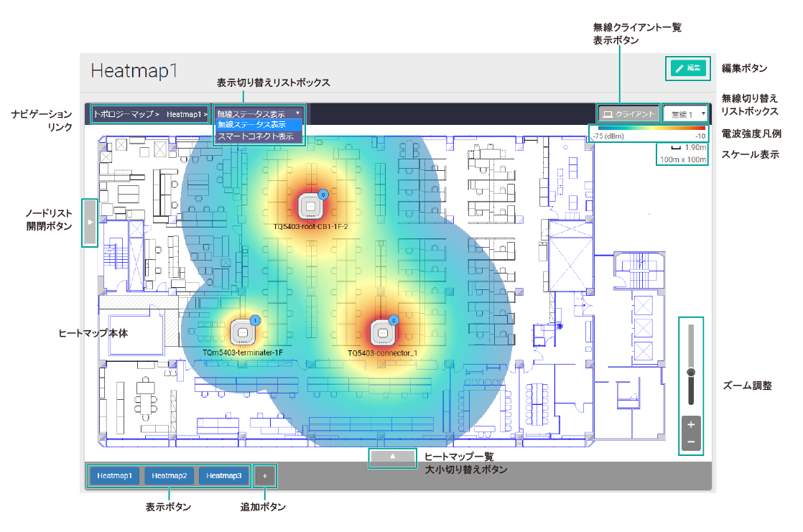Select the TQ5403-root-CB1-1F-2 access point icon
The height and width of the screenshot is (532, 803).
coord(310,206)
